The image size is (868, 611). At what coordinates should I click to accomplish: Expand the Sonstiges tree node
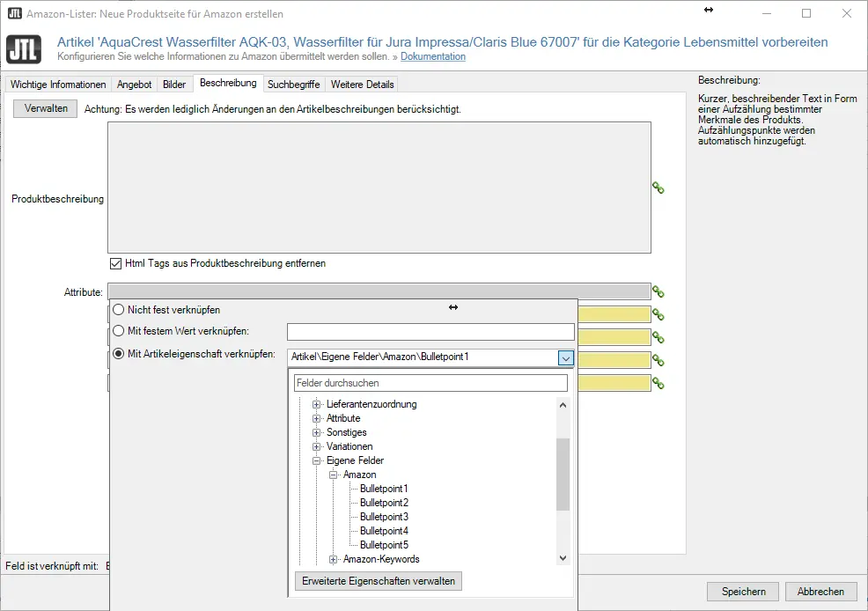click(x=316, y=433)
